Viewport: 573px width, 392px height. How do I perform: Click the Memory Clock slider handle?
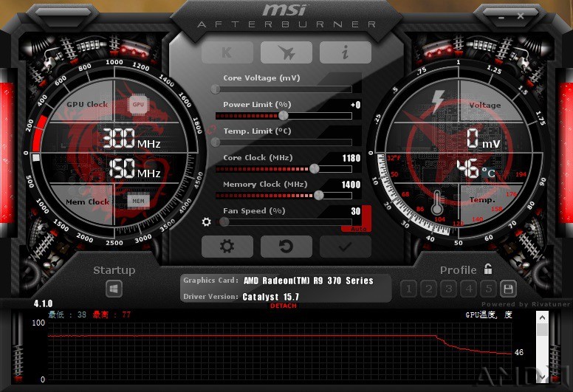(319, 196)
